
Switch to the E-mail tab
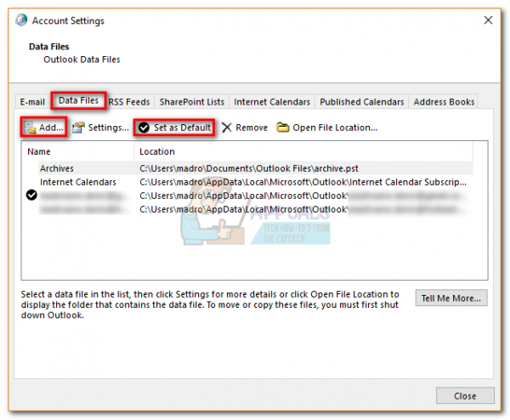click(32, 102)
